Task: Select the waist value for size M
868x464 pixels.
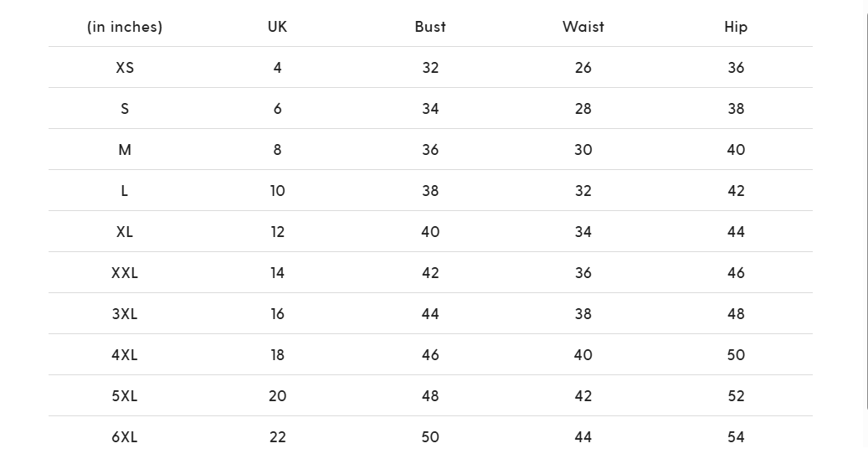Action: click(583, 150)
